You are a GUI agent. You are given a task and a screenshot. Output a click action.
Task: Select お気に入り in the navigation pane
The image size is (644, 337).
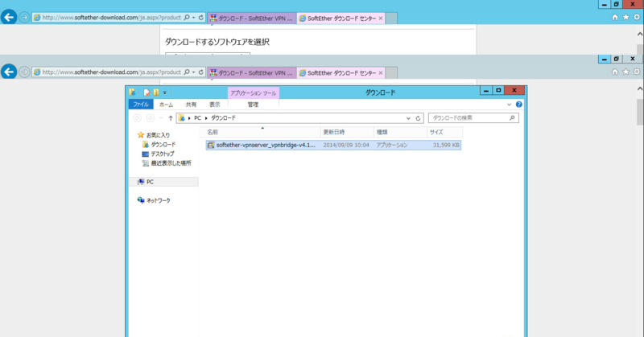pos(158,135)
